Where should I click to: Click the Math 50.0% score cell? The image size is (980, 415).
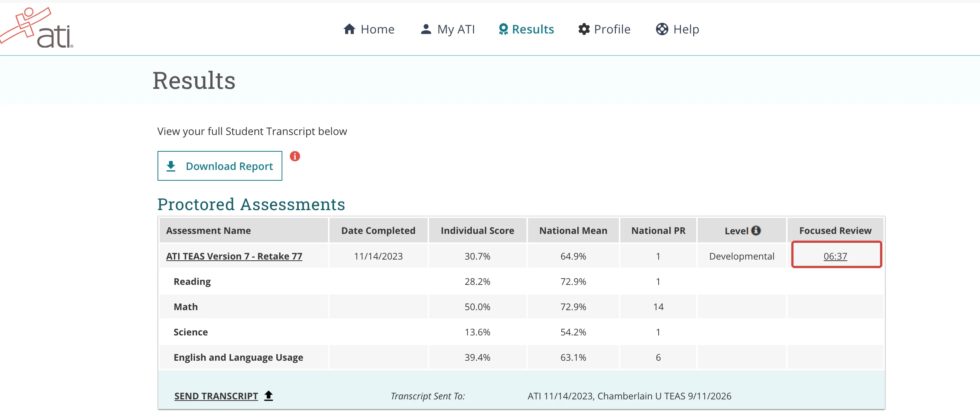click(x=477, y=307)
